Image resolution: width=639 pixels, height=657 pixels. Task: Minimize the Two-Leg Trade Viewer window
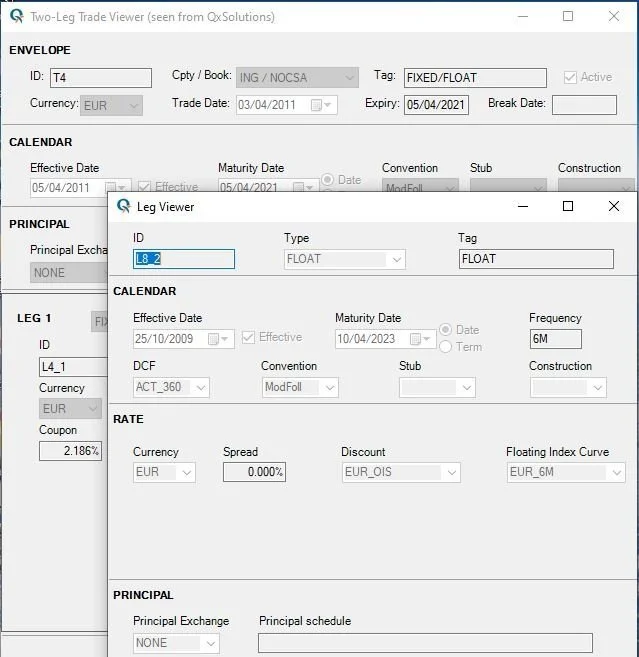pyautogui.click(x=523, y=16)
